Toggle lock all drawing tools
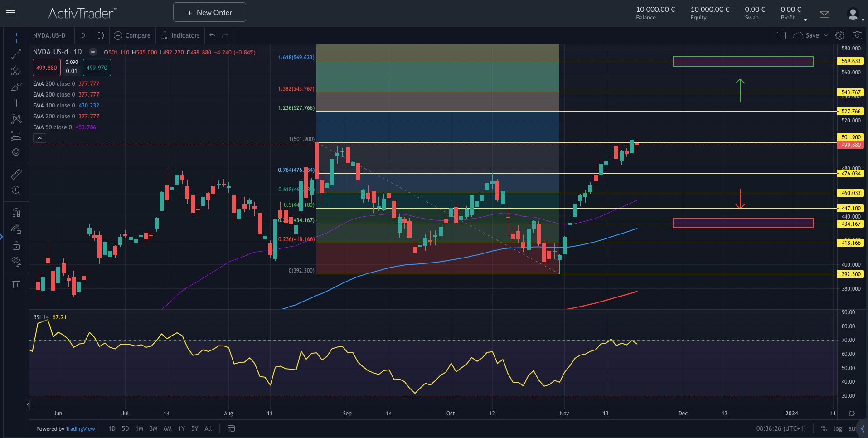This screenshot has height=438, width=868. pyautogui.click(x=16, y=245)
